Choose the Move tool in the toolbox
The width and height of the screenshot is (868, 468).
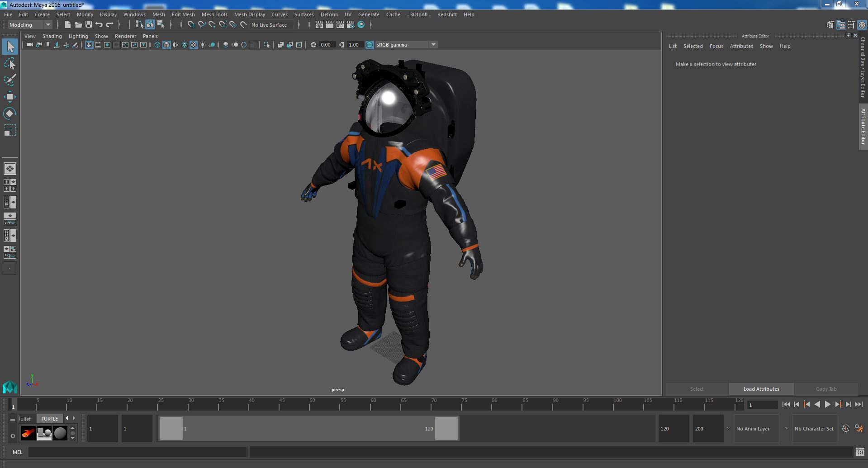click(10, 97)
